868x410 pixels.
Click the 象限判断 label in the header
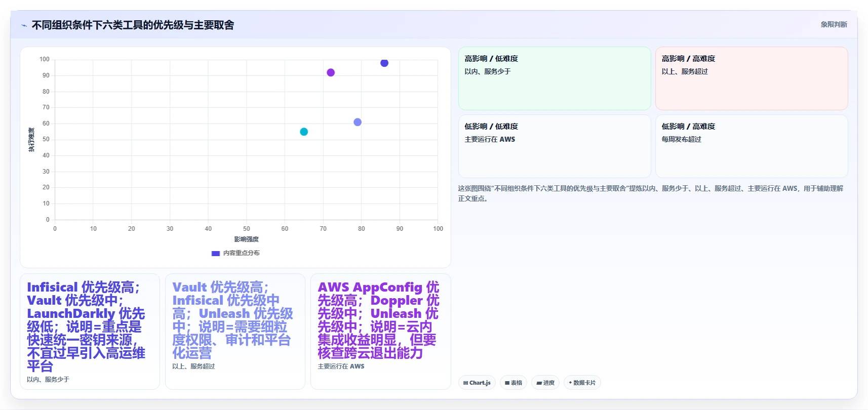[x=834, y=24]
